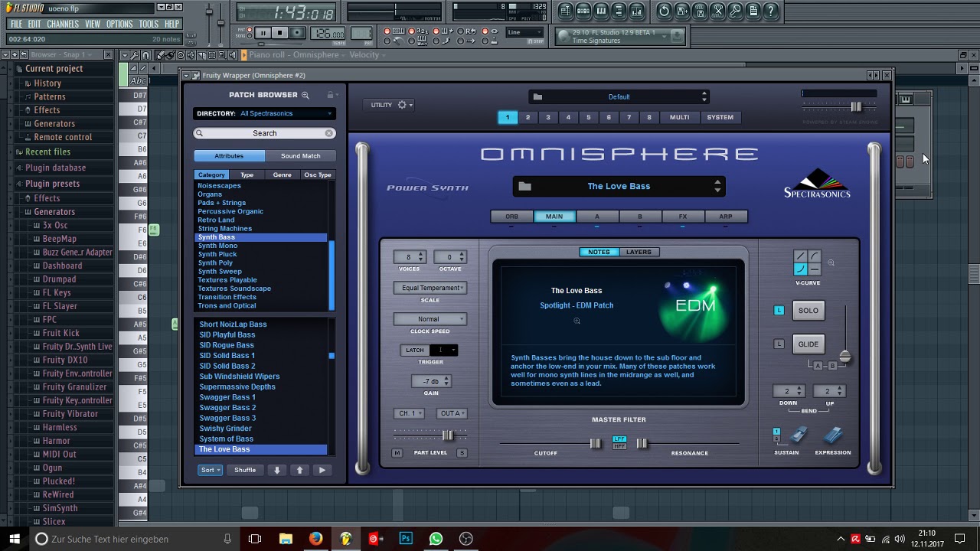Open the piano roll toolbar icon

pyautogui.click(x=602, y=11)
